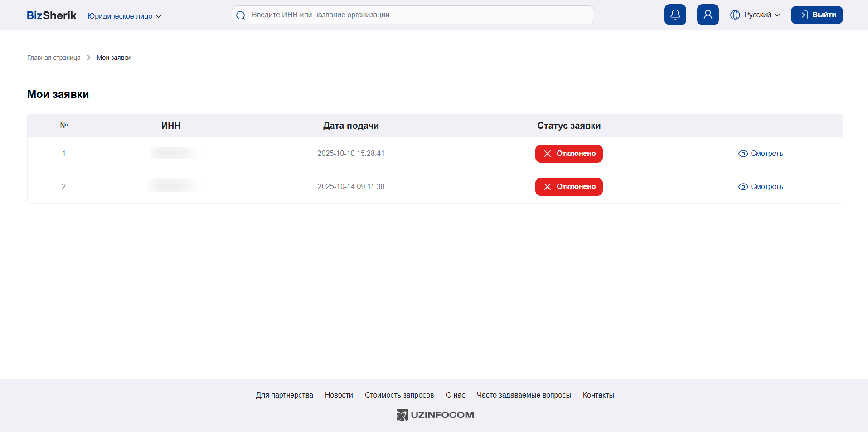Click chevron next to Юридическое лицо
The image size is (868, 432).
point(158,16)
